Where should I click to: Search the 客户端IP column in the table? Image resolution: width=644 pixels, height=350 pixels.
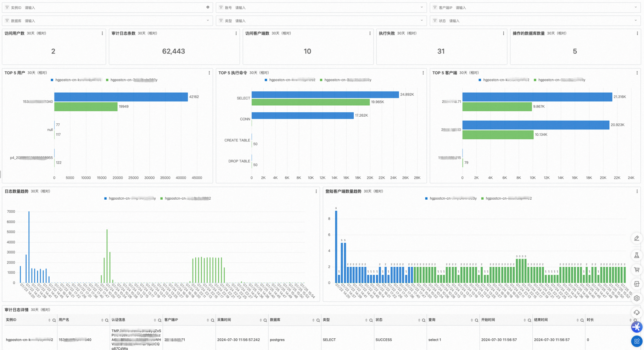point(212,320)
